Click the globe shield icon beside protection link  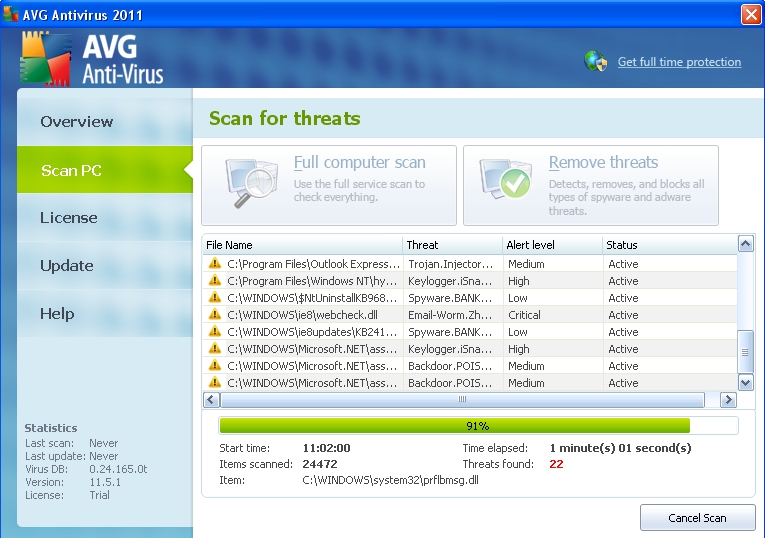tap(596, 61)
